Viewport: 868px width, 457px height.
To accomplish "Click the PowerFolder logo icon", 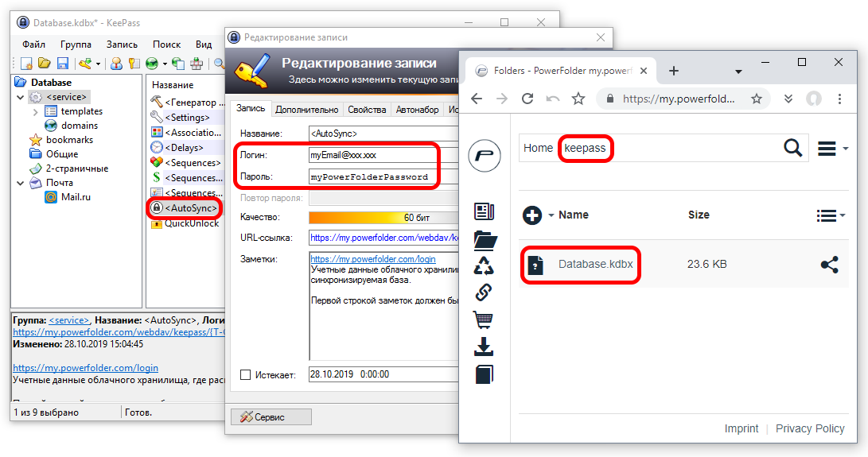I will point(485,156).
